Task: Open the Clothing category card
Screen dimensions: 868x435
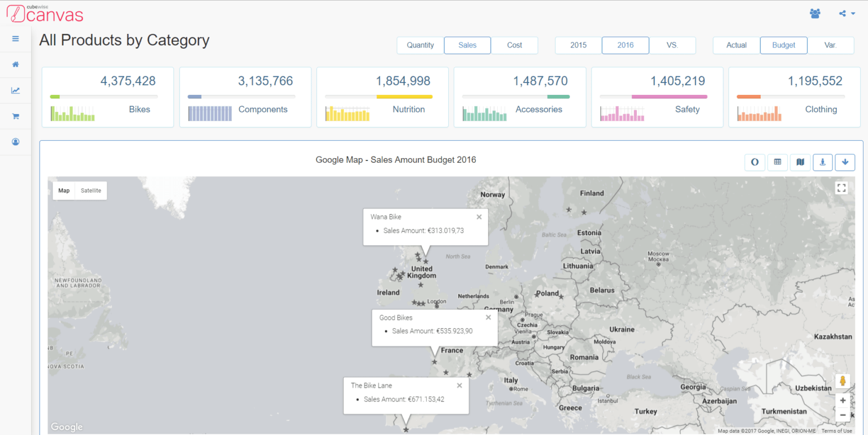Action: (795, 97)
